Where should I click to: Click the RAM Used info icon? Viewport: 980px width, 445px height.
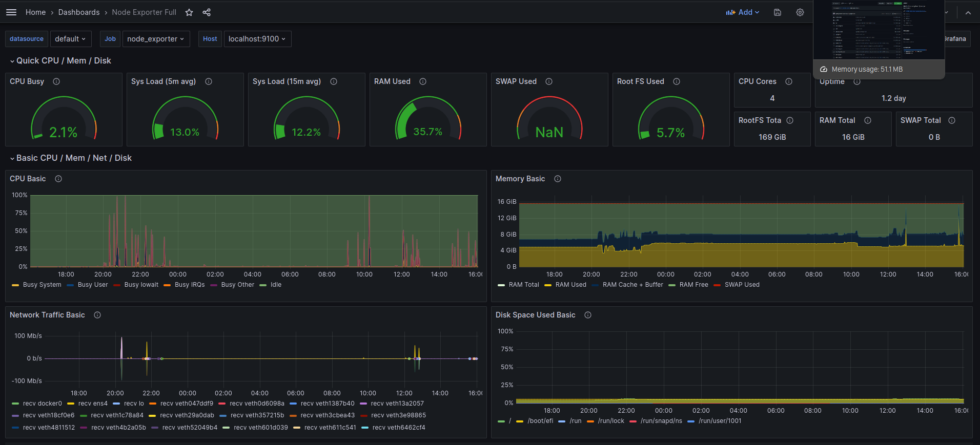[423, 81]
